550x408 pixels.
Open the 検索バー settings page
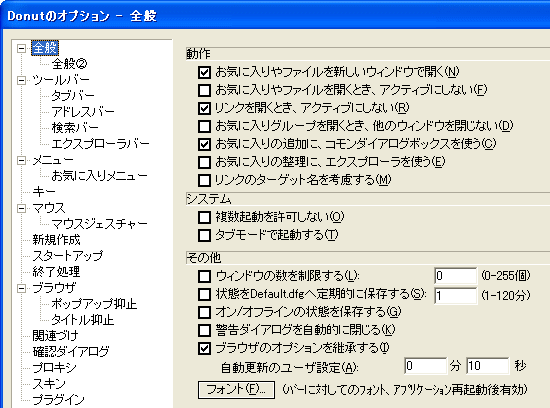tap(75, 128)
